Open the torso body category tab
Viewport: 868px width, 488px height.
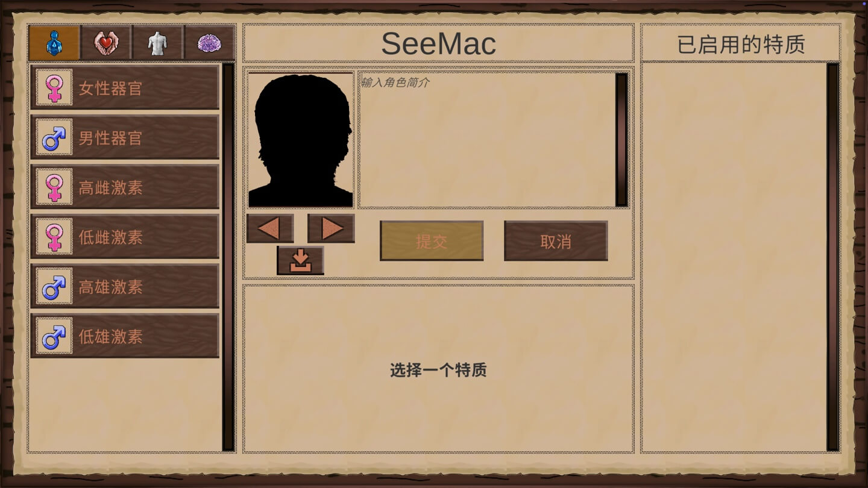[157, 43]
